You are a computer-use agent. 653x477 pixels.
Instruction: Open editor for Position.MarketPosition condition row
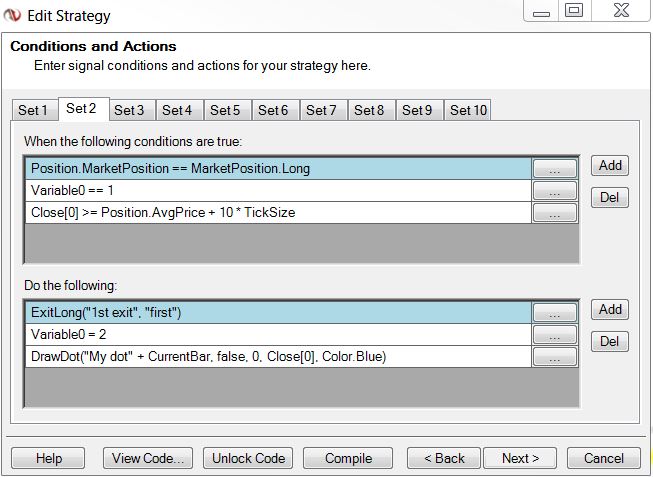[x=555, y=169]
